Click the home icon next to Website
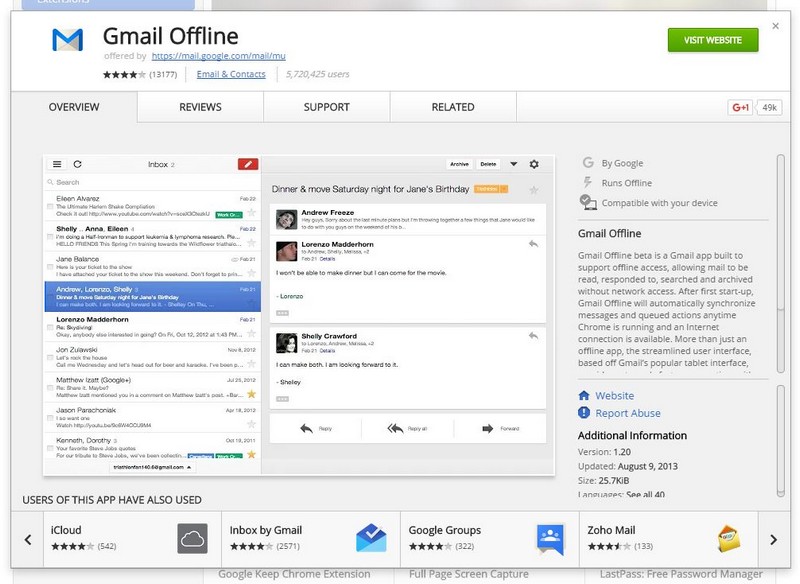The height and width of the screenshot is (584, 800). click(584, 395)
